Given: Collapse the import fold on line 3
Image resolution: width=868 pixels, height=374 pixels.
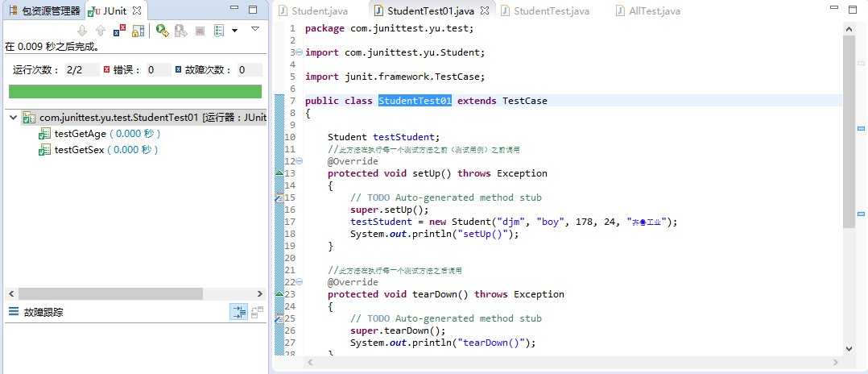Looking at the screenshot, I should [x=300, y=52].
